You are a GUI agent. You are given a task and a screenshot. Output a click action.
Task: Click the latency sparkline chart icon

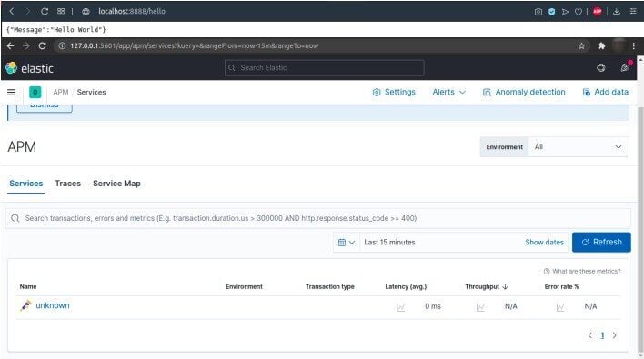pyautogui.click(x=400, y=307)
